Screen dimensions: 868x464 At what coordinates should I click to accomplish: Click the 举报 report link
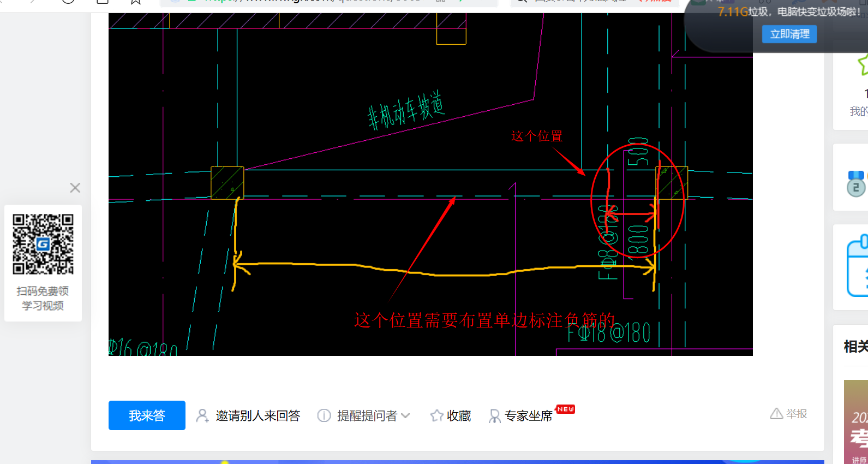click(797, 414)
